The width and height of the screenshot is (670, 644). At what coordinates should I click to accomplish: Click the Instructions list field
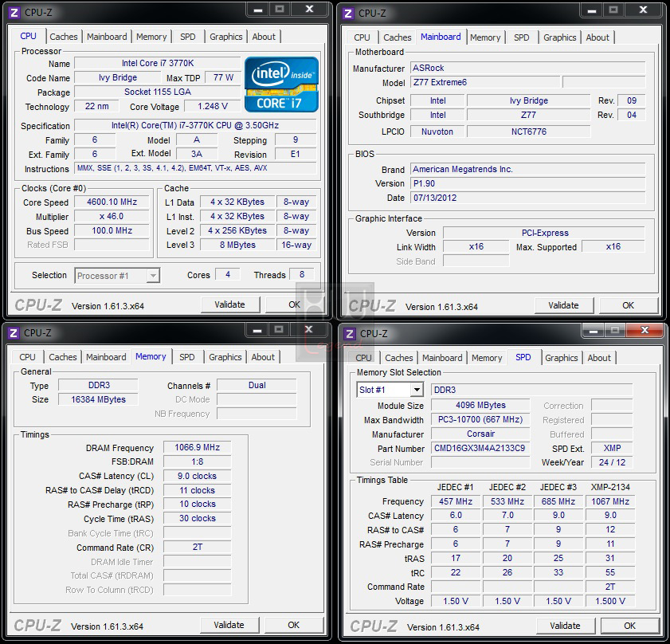coord(196,168)
